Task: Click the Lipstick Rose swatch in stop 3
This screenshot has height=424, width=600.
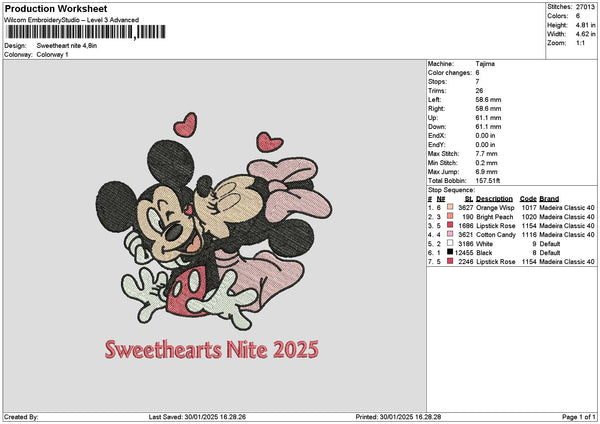Action: [x=450, y=225]
